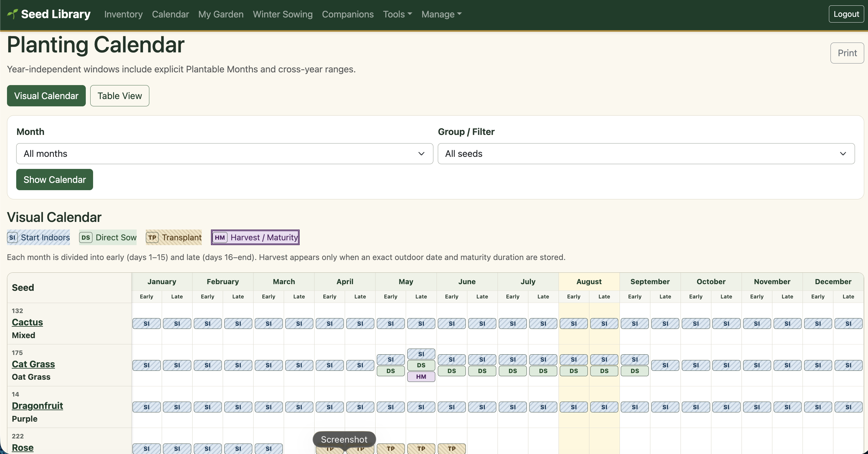Switch to Visual Calendar view
The image size is (868, 454).
click(46, 96)
